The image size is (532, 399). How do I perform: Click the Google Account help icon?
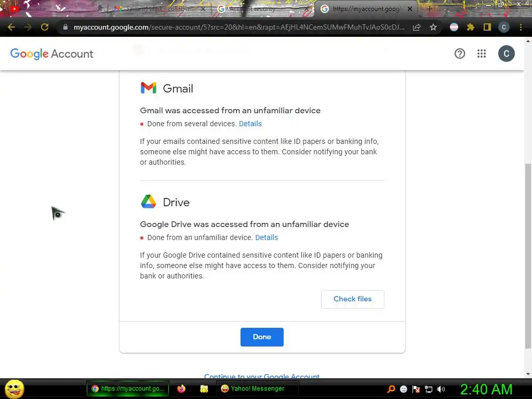(x=460, y=54)
